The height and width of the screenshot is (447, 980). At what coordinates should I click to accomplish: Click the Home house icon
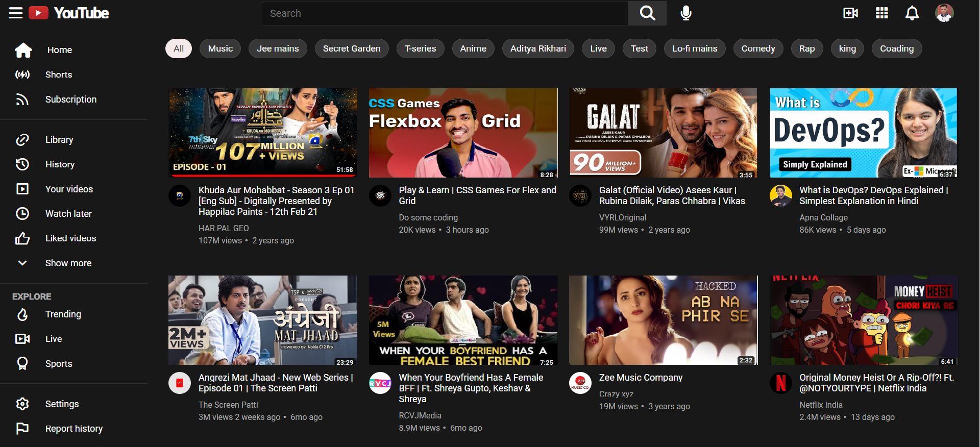point(23,50)
